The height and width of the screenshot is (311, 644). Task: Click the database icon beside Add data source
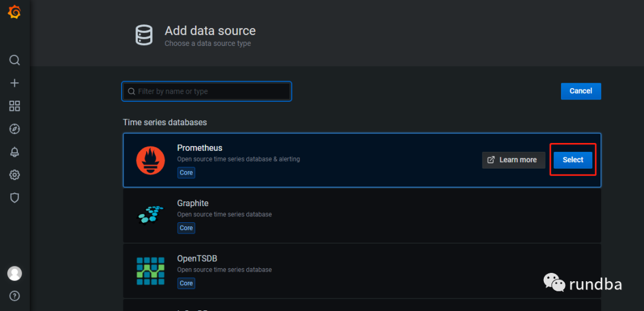[144, 35]
